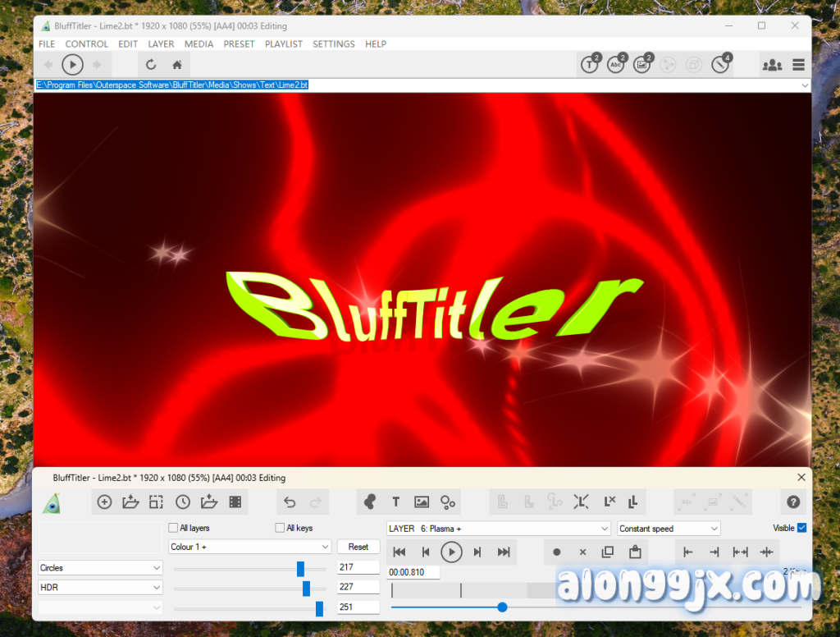Click the add new layer plus icon
The height and width of the screenshot is (637, 840).
104,502
